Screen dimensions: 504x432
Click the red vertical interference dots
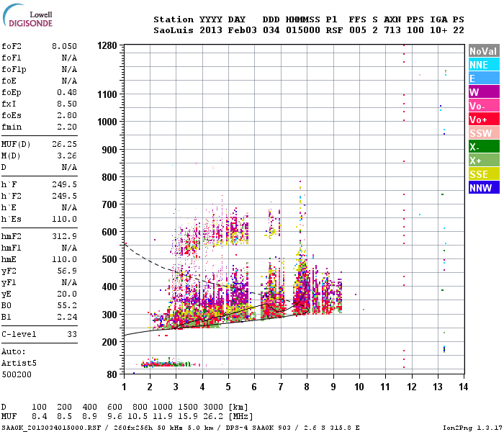point(404,206)
